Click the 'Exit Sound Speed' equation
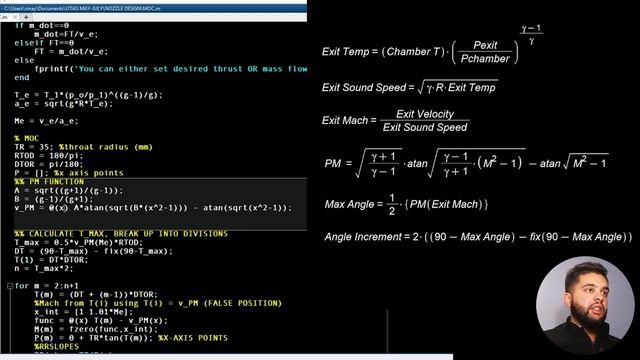The width and height of the screenshot is (640, 360). click(409, 87)
